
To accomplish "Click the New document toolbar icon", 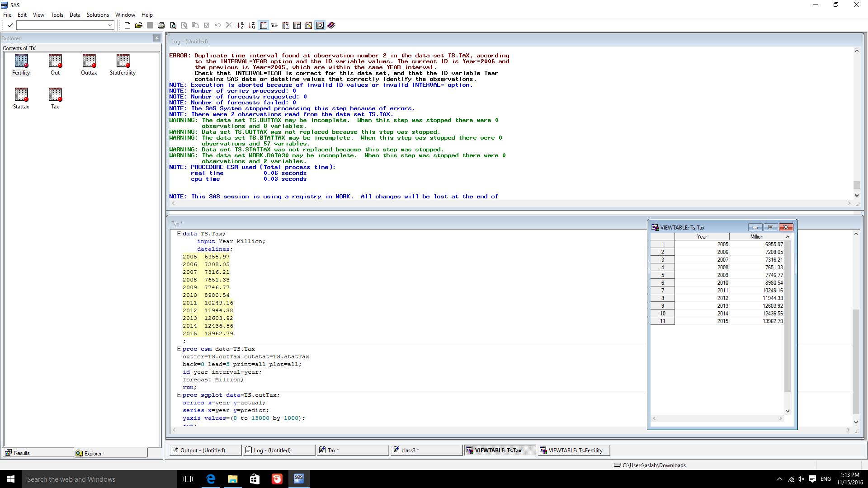I will [x=127, y=25].
